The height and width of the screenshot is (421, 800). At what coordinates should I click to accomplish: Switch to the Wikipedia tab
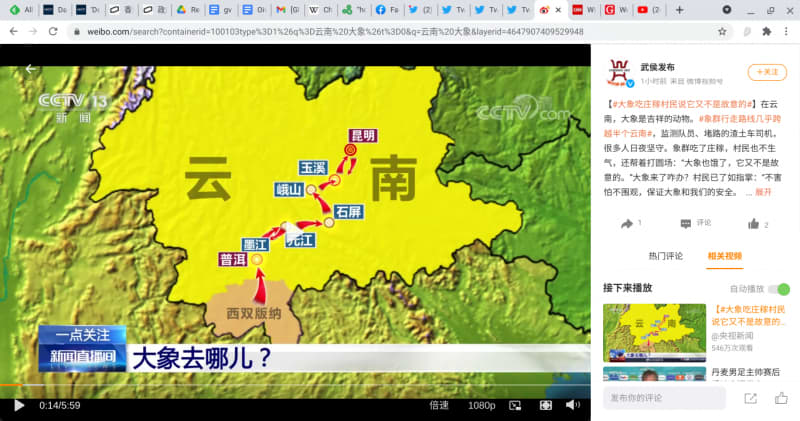[320, 10]
